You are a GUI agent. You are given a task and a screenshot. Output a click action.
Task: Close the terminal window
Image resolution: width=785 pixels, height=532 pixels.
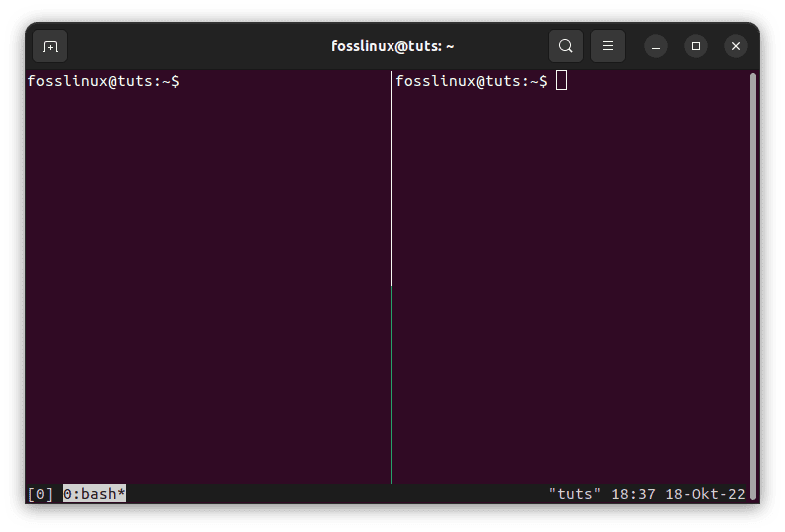[736, 46]
